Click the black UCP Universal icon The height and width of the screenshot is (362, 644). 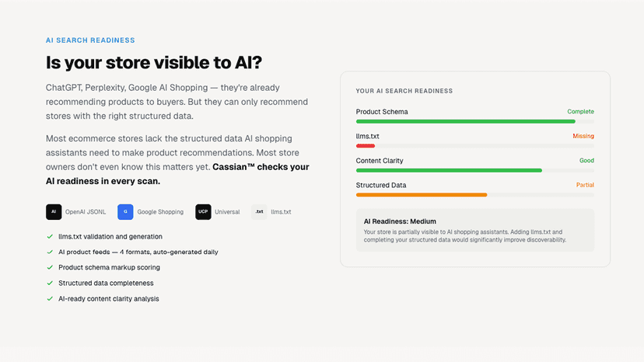(203, 212)
